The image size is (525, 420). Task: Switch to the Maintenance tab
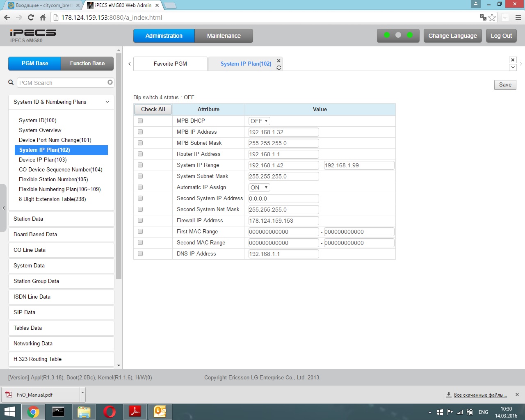(224, 36)
